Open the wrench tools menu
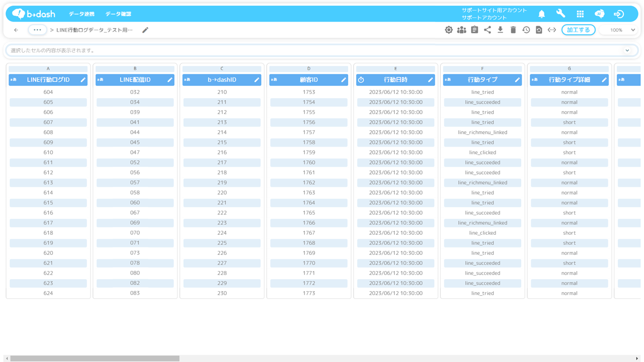Image resolution: width=644 pixels, height=362 pixels. (560, 14)
